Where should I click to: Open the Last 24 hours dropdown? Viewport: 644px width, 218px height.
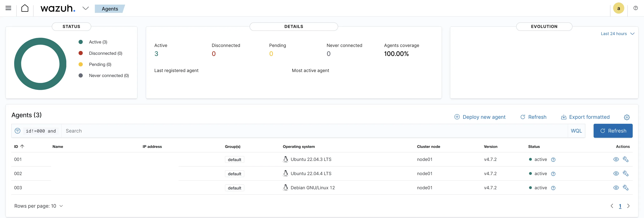pos(617,34)
